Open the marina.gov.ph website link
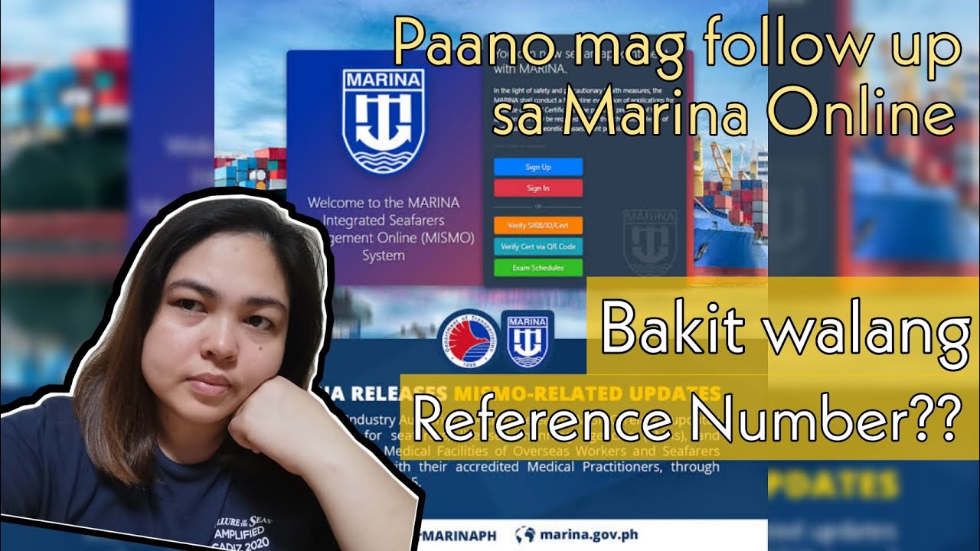The width and height of the screenshot is (980, 551). pyautogui.click(x=590, y=535)
